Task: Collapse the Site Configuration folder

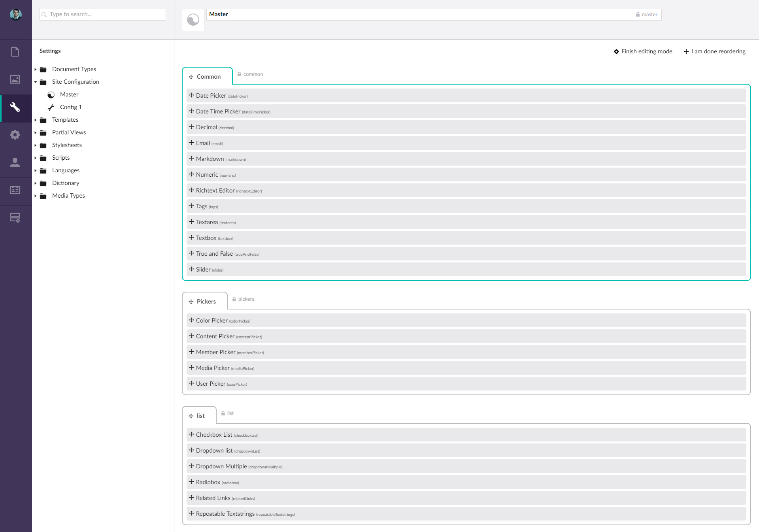Action: [x=35, y=82]
